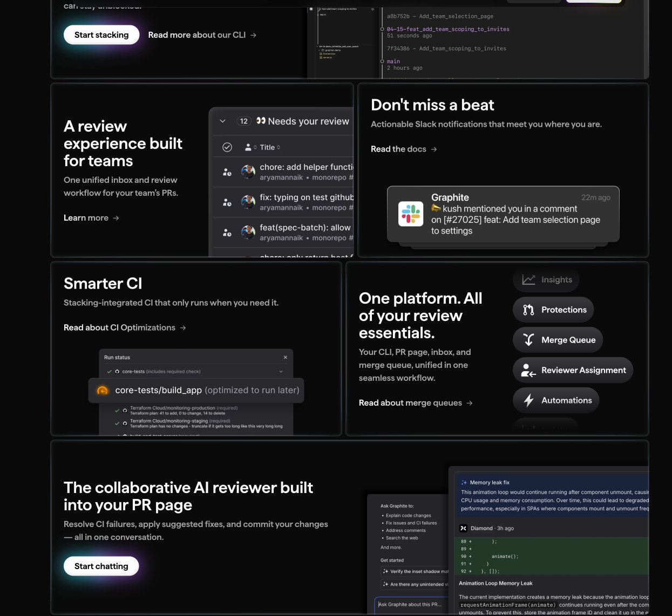
Task: Click the Automations lightning bolt icon
Action: 528,400
